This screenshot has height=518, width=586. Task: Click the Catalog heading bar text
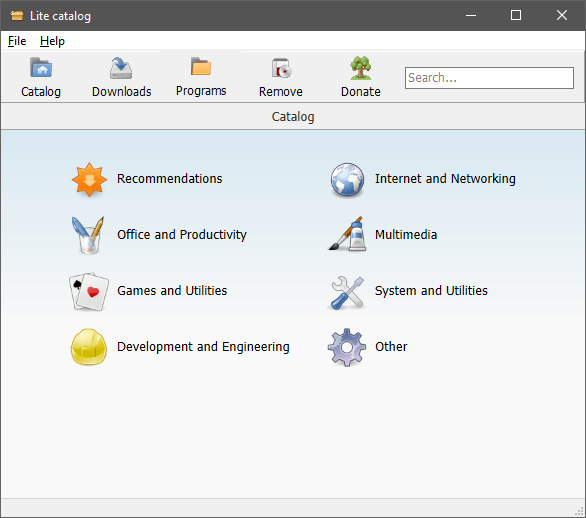coord(293,117)
